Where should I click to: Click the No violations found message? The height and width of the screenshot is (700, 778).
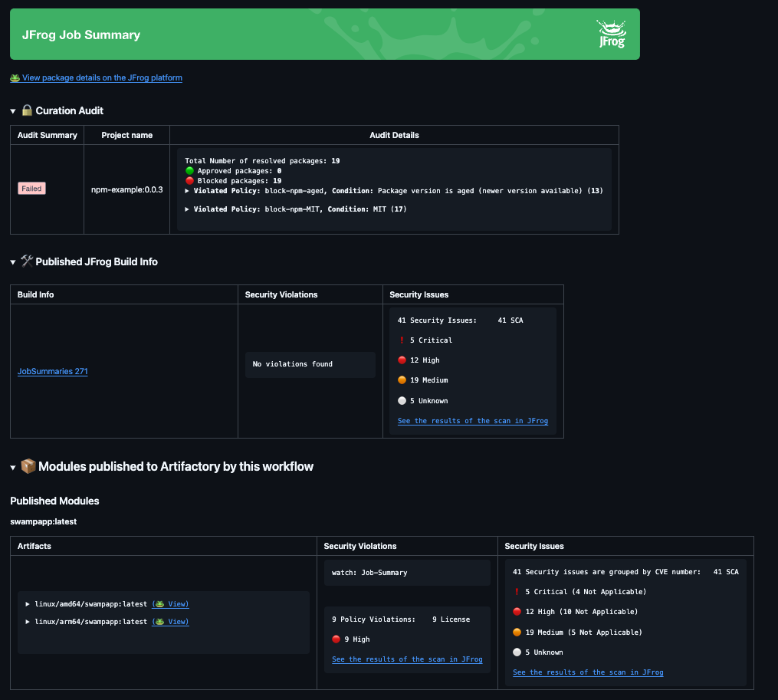click(x=293, y=364)
